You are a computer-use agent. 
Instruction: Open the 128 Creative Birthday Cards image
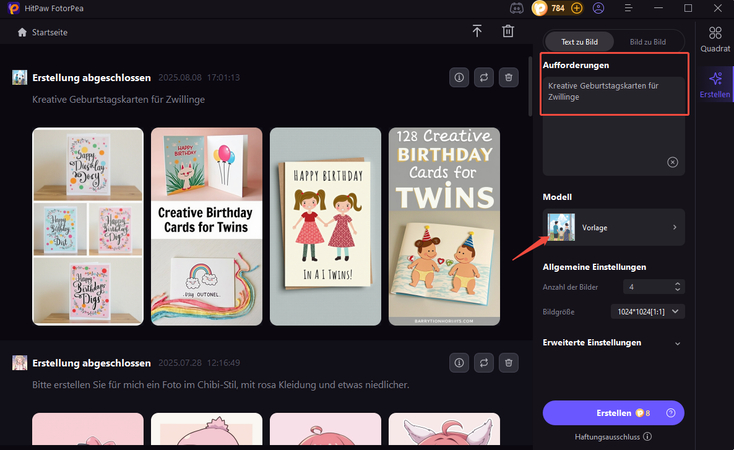(444, 226)
